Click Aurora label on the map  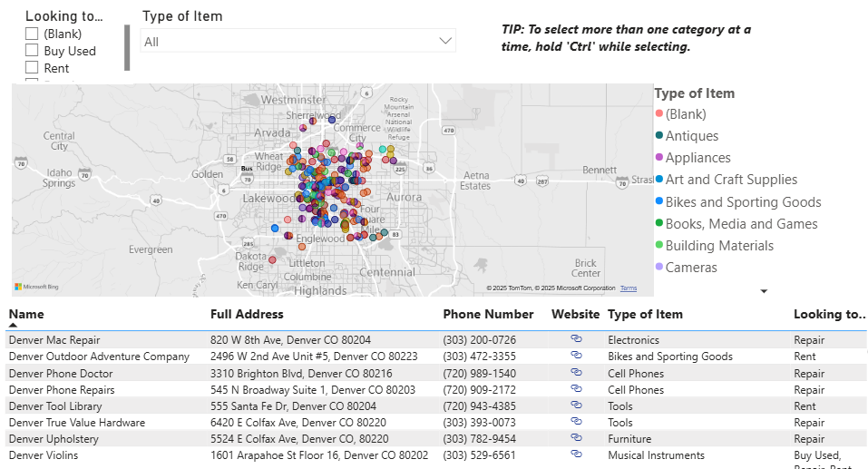click(405, 197)
